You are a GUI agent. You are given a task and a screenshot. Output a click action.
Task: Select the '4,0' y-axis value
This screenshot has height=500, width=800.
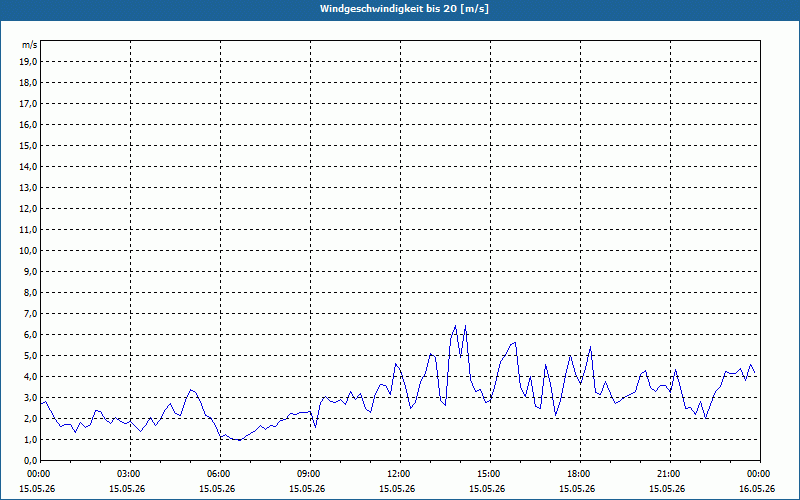point(30,376)
